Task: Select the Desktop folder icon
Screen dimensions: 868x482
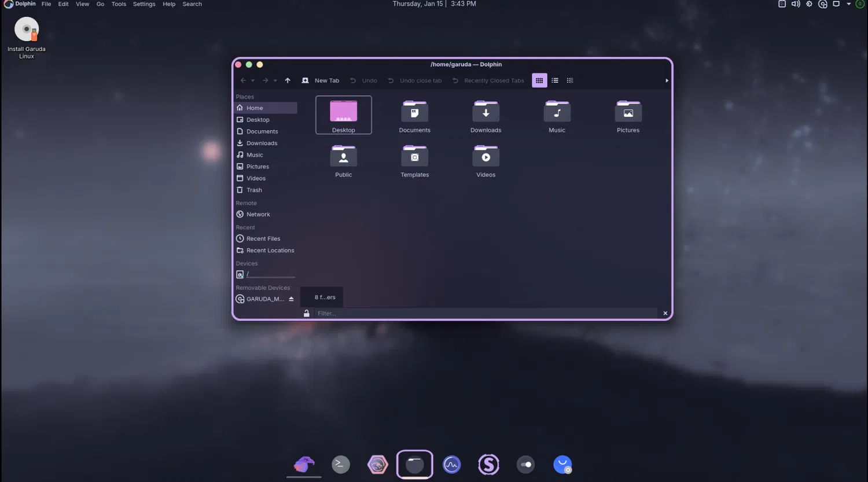Action: tap(344, 115)
